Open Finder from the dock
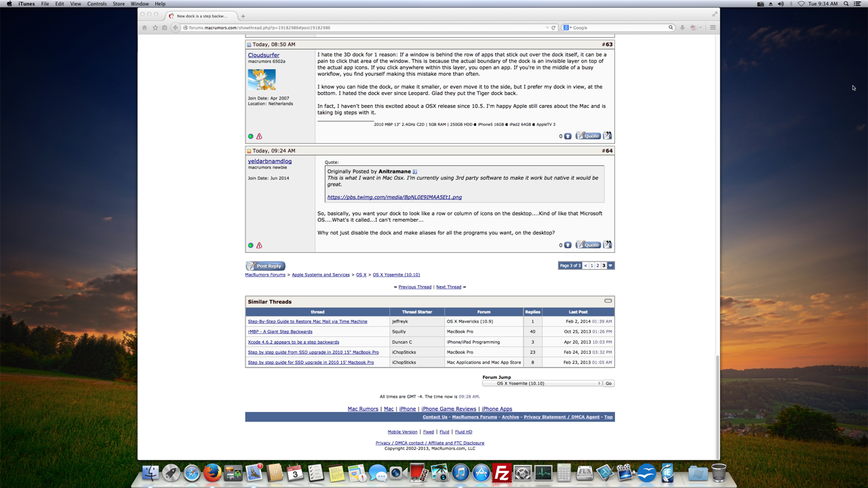 [x=151, y=472]
